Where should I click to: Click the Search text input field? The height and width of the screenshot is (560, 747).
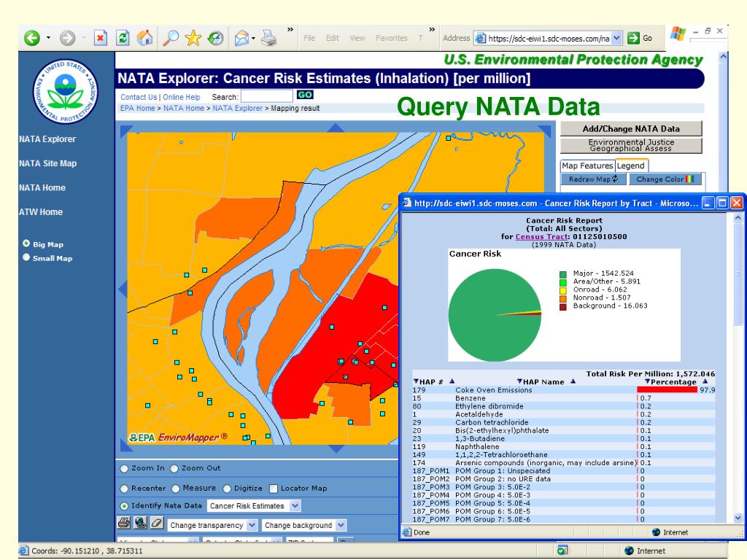click(267, 96)
